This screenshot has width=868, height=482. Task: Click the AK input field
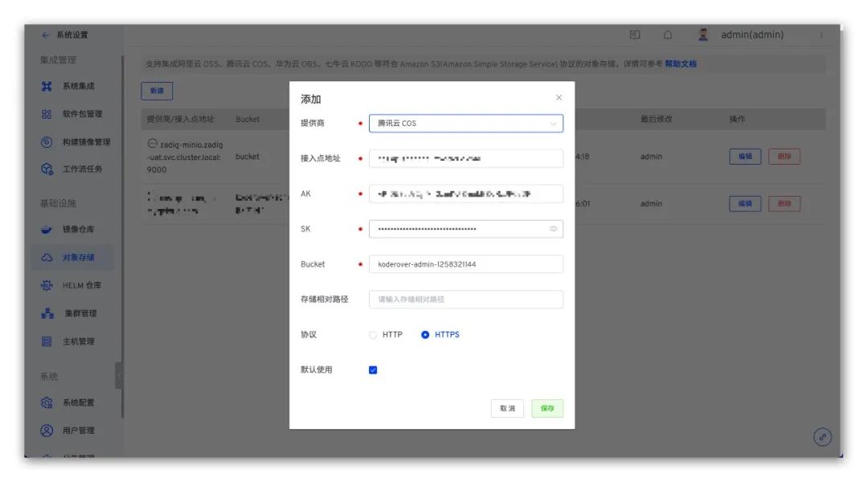tap(465, 194)
